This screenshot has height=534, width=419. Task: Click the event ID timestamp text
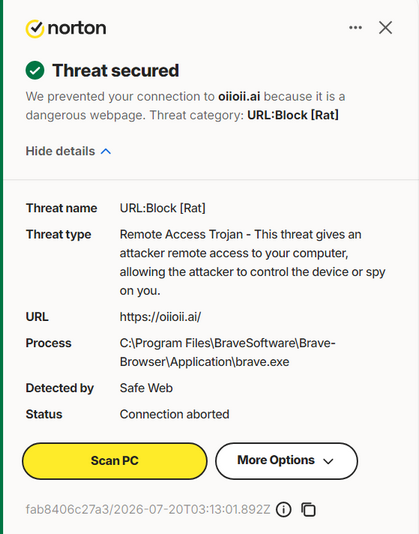point(148,510)
